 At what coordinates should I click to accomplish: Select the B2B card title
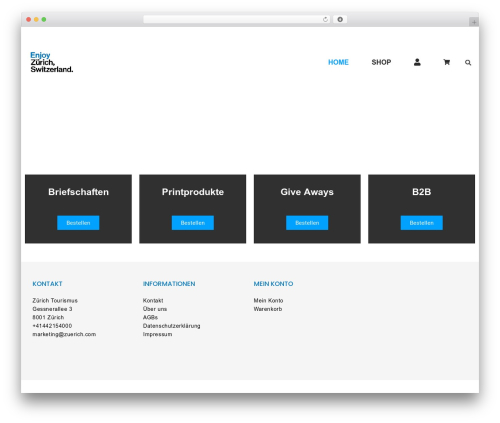click(x=422, y=192)
